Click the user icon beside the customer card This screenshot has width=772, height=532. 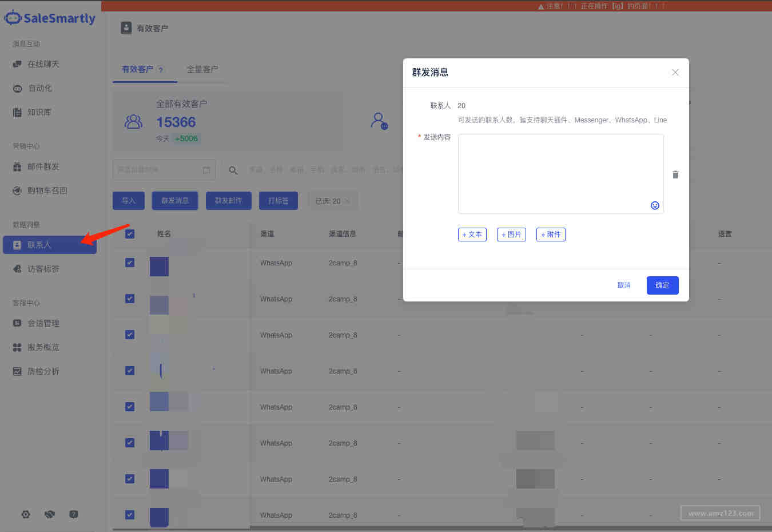[379, 121]
